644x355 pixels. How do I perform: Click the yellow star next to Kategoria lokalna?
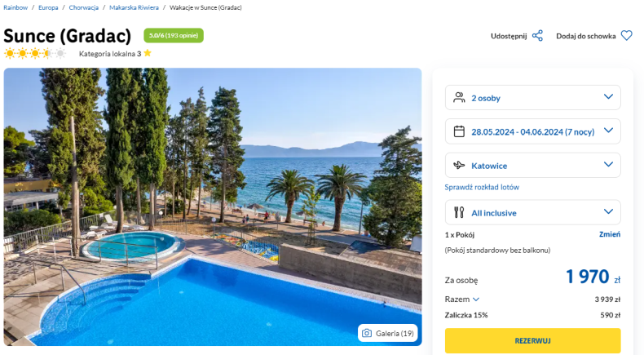pos(148,53)
